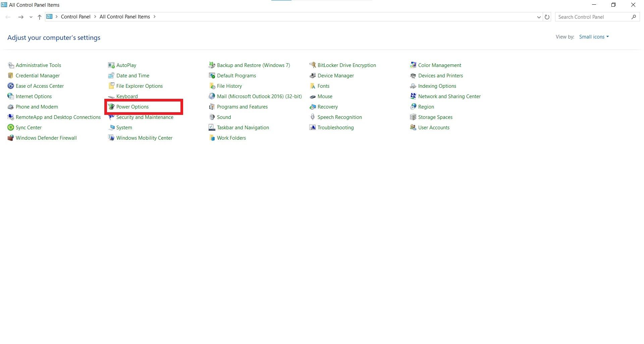Click the Windows Defender Firewall icon
The width and height of the screenshot is (644, 344).
[11, 138]
